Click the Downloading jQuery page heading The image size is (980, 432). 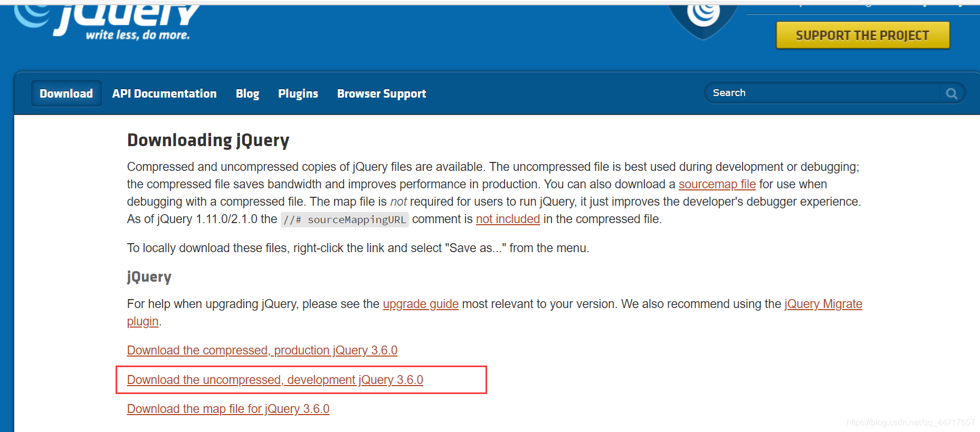click(x=208, y=140)
